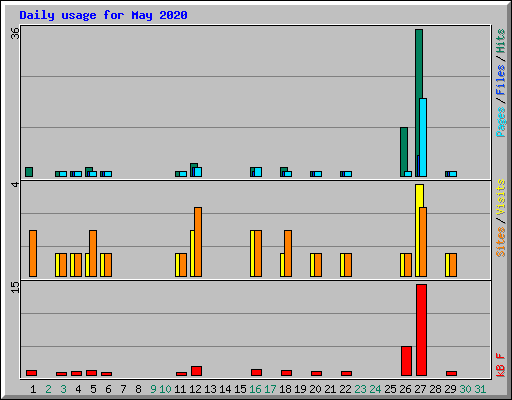Image resolution: width=512 pixels, height=400 pixels.
Task: Click the "Hits" legend label
Action: [x=500, y=41]
